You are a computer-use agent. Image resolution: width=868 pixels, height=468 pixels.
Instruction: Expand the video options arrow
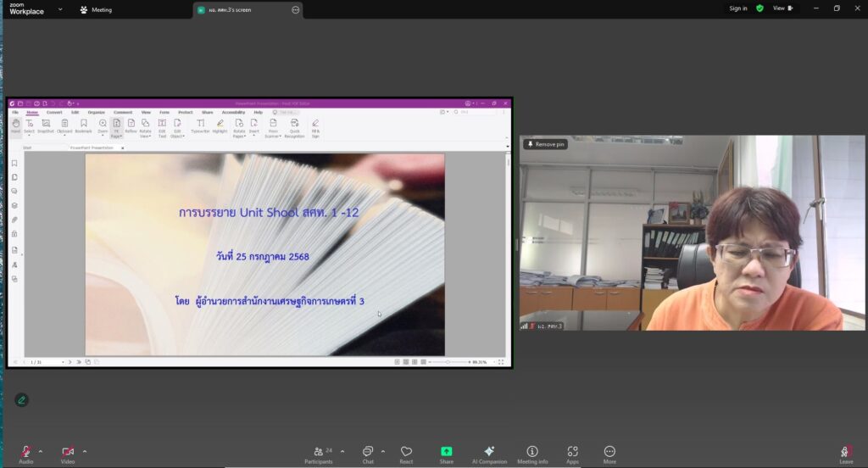[85, 451]
